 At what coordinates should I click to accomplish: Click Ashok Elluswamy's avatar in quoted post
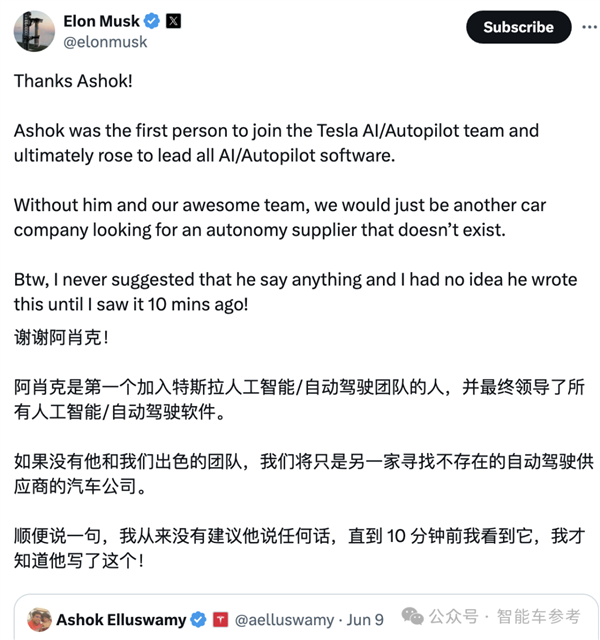tap(40, 619)
